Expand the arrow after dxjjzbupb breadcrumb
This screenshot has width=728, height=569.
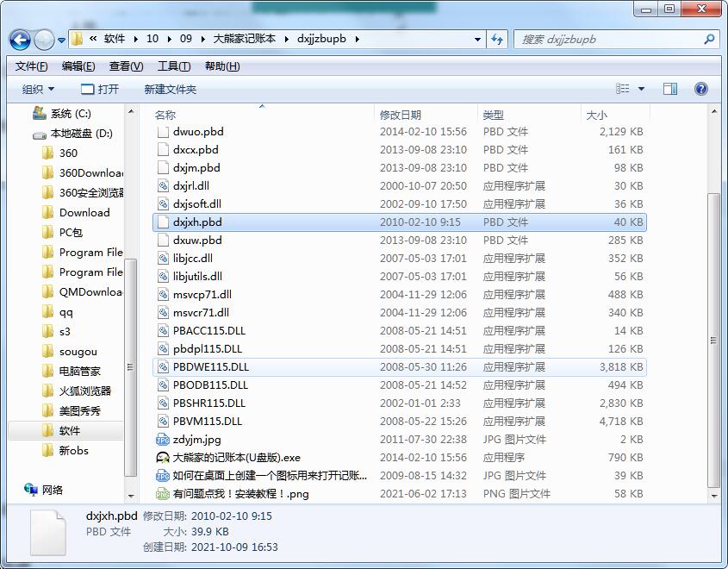(357, 39)
